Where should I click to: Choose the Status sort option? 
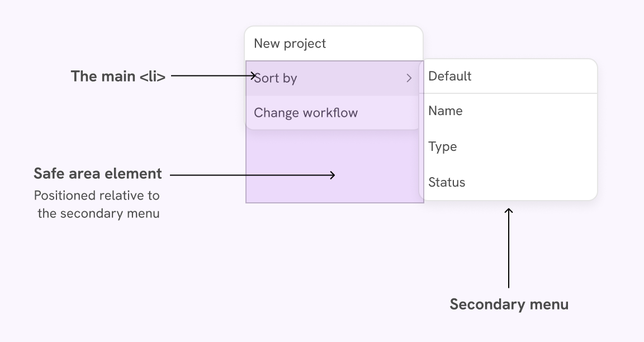[x=447, y=182]
